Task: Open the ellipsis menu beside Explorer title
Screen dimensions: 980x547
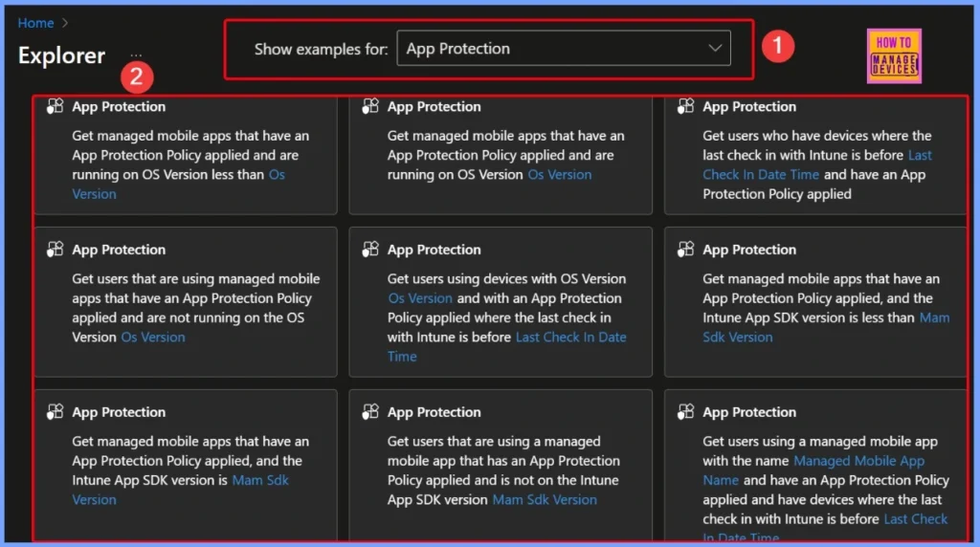Action: coord(136,55)
